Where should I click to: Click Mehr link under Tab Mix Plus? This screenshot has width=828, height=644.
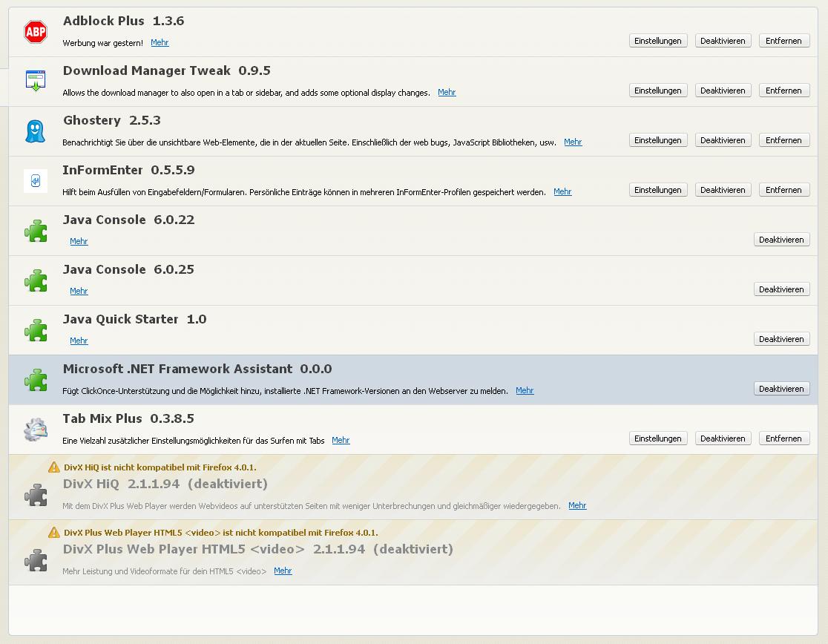point(341,440)
